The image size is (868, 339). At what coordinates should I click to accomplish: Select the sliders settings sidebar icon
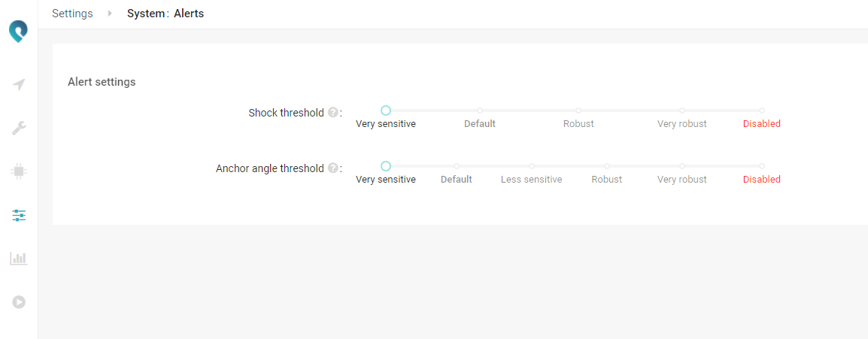click(19, 216)
